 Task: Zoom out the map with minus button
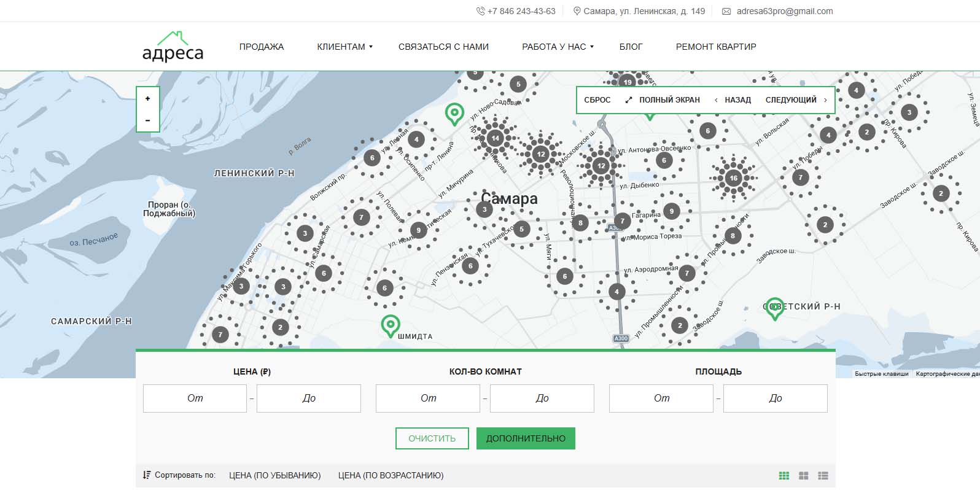click(x=147, y=120)
